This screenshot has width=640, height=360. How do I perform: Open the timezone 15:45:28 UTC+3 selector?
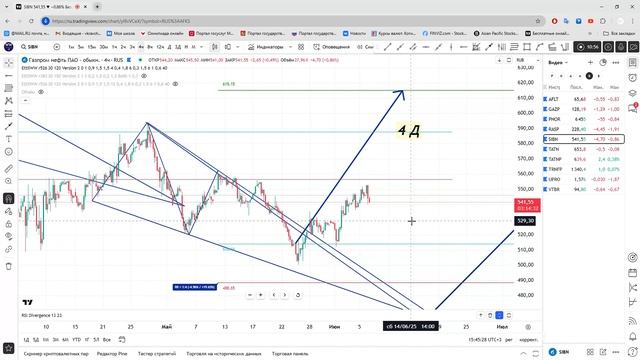pyautogui.click(x=485, y=340)
